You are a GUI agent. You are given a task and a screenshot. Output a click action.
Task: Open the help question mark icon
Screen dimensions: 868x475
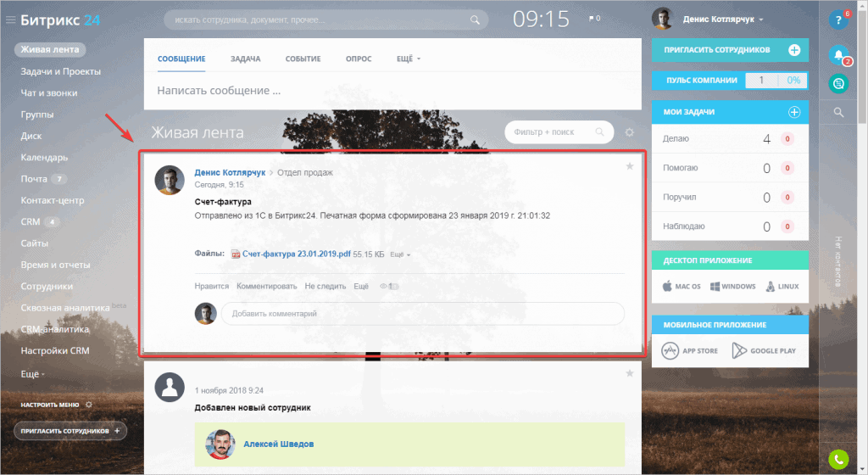pos(838,20)
